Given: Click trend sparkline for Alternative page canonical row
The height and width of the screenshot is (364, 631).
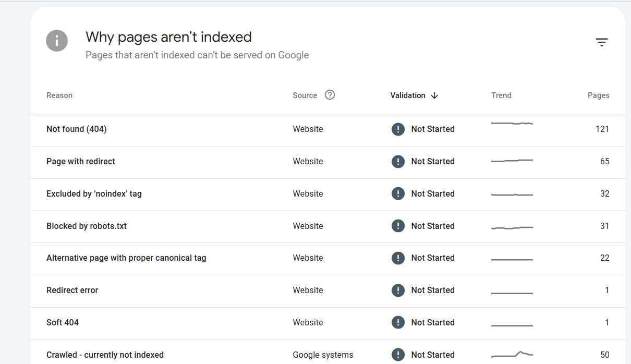Looking at the screenshot, I should tap(512, 260).
